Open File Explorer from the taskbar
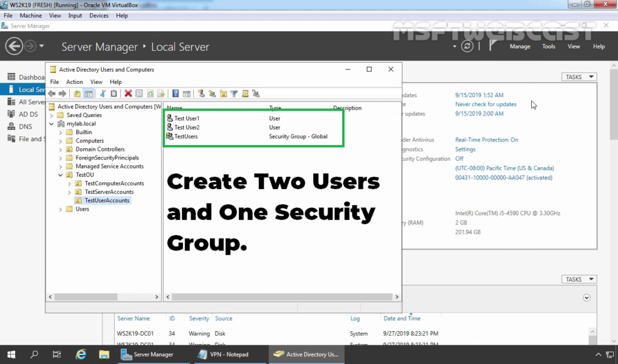The height and width of the screenshot is (364, 618). pos(104,354)
